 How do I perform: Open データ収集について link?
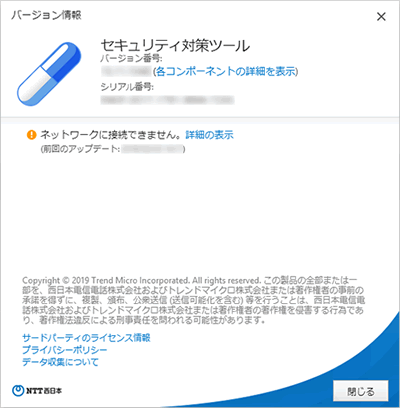tap(60, 362)
